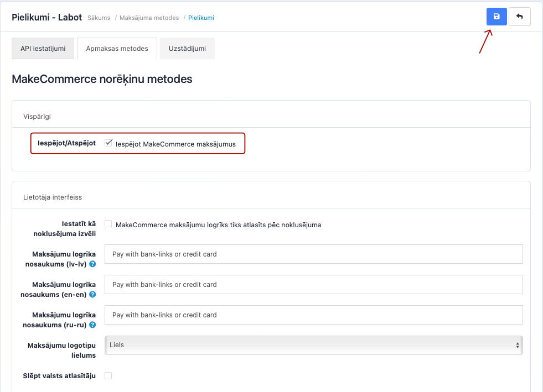Click help icon next to ru-ru name
Image resolution: width=543 pixels, height=392 pixels.
pos(92,325)
